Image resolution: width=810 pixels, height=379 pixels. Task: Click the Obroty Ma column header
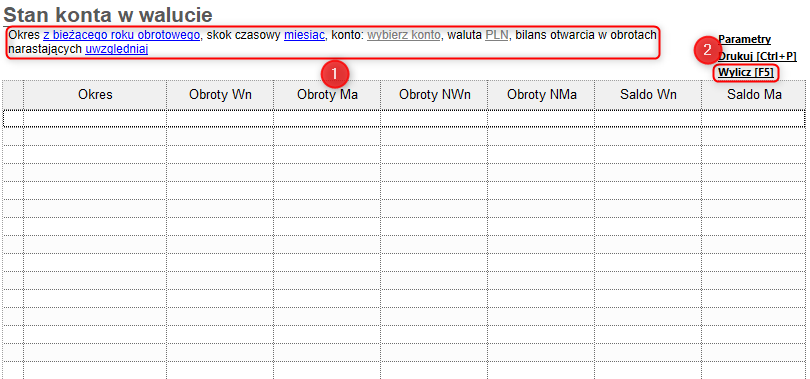[x=327, y=94]
